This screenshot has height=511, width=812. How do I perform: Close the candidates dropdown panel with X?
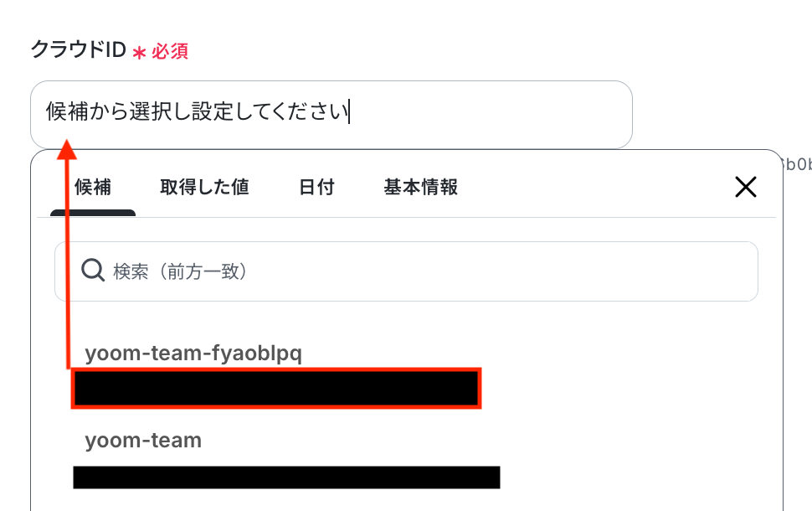[745, 187]
